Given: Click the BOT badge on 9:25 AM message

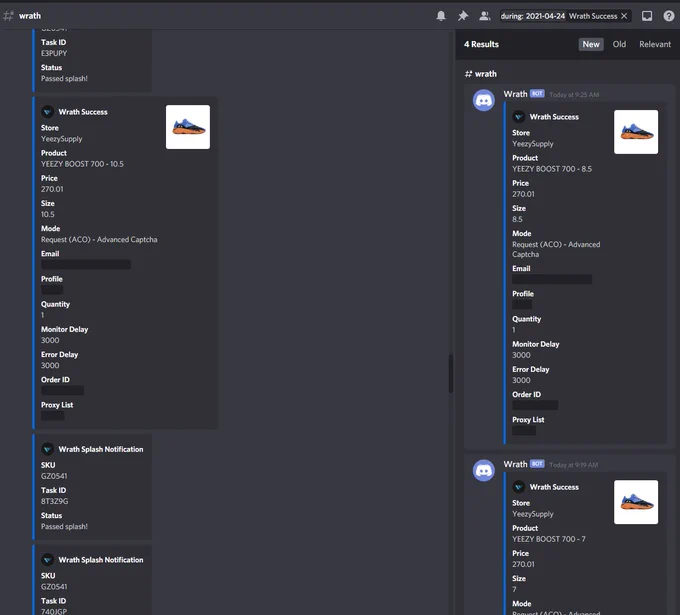Looking at the screenshot, I should [537, 94].
